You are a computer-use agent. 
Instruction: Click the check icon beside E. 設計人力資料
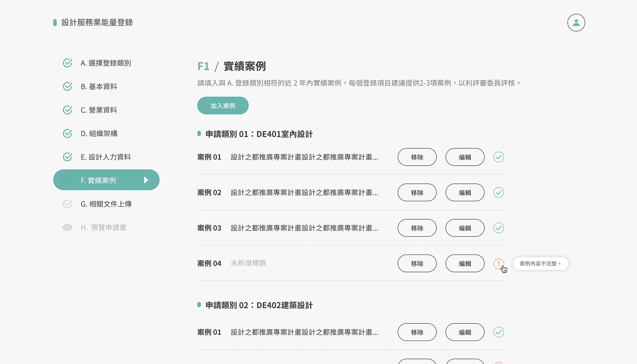click(68, 156)
